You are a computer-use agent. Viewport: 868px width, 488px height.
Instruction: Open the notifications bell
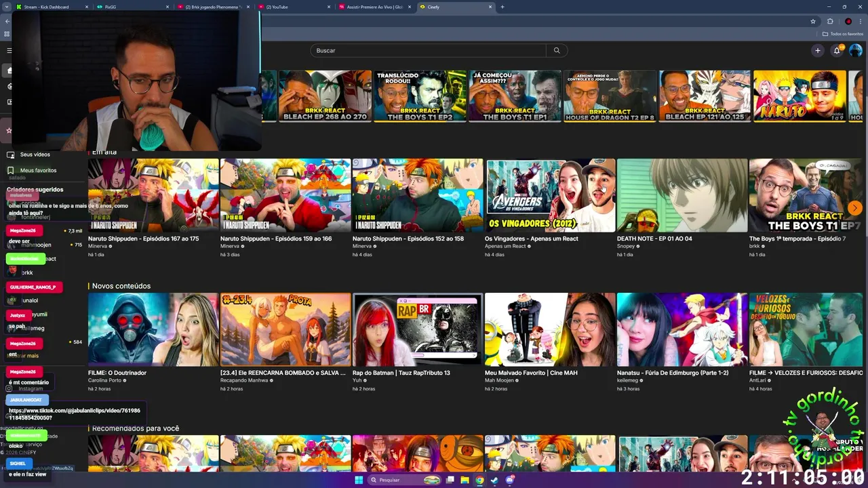click(837, 50)
